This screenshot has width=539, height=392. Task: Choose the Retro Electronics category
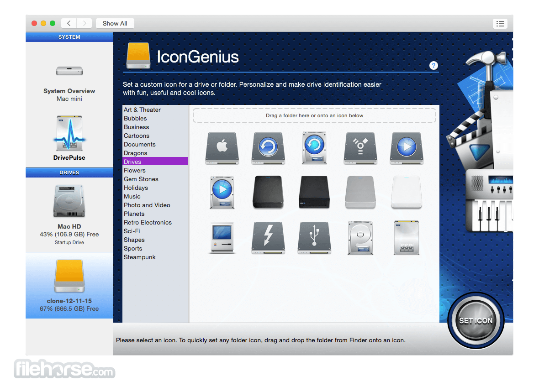[x=155, y=222]
